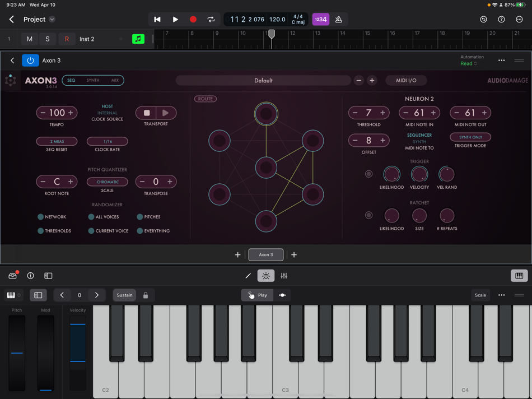Screen dimensions: 532x399
Task: Open the info panel icon
Action: click(x=30, y=275)
